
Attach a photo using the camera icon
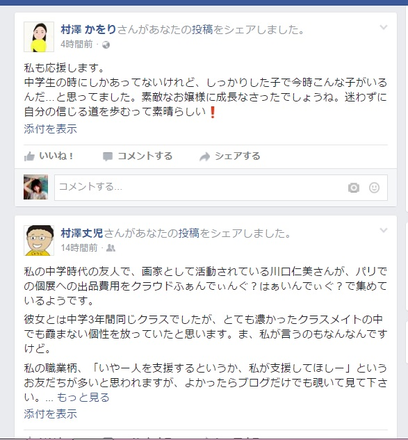[x=353, y=188]
